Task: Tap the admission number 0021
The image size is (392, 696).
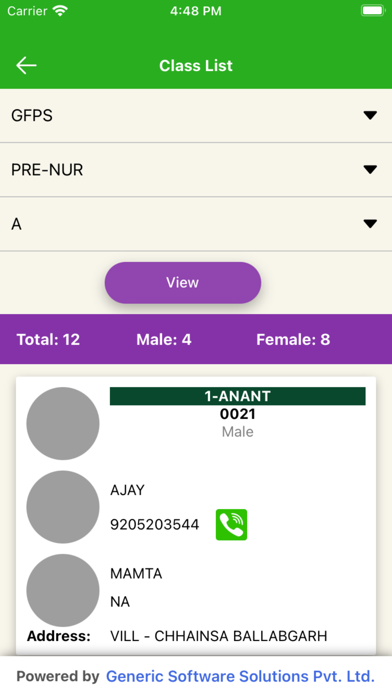Action: 238,414
